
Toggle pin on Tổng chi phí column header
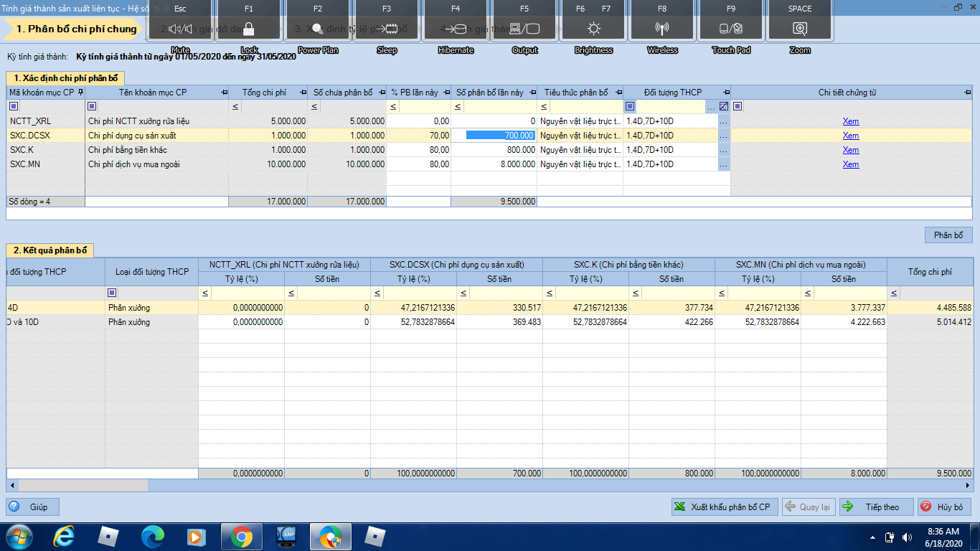coord(302,93)
